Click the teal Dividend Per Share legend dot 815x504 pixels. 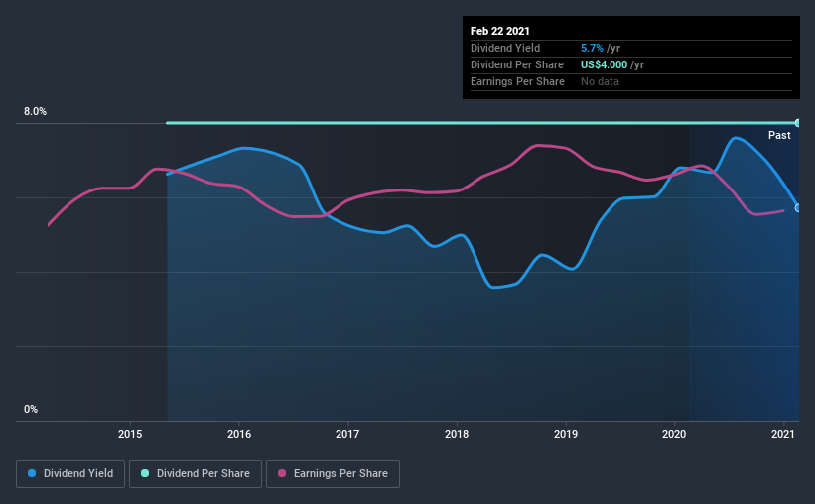(x=145, y=473)
